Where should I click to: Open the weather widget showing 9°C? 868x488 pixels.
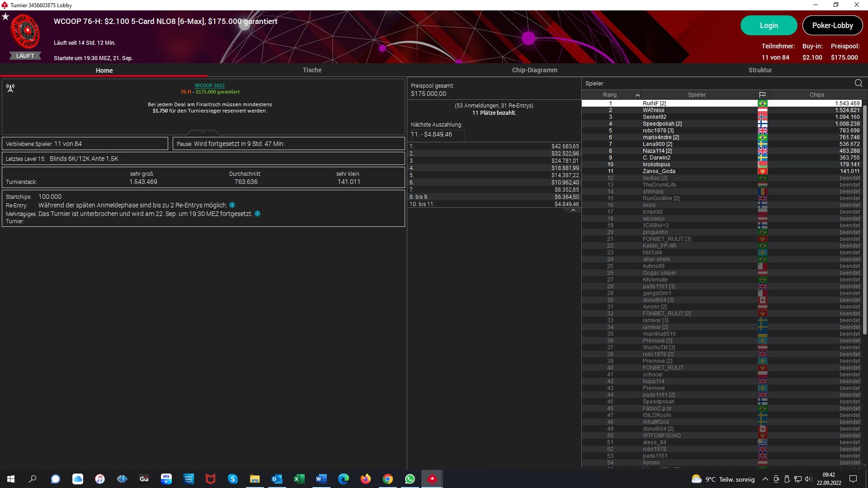tap(723, 479)
